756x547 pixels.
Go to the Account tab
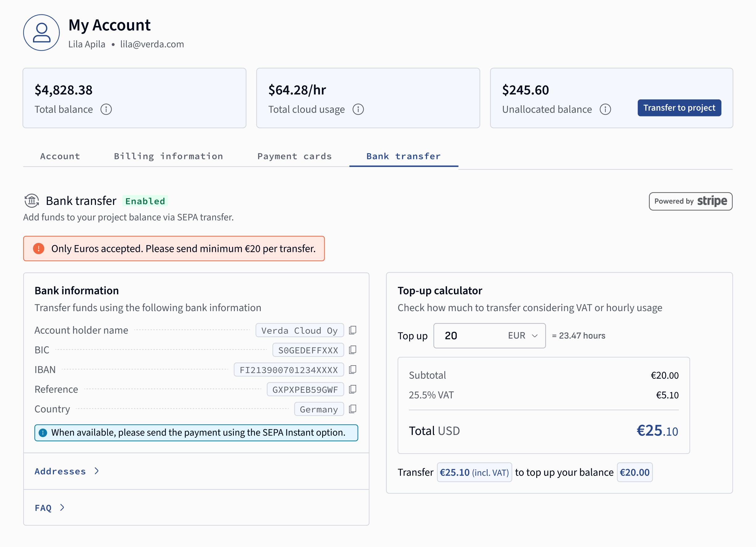(60, 156)
